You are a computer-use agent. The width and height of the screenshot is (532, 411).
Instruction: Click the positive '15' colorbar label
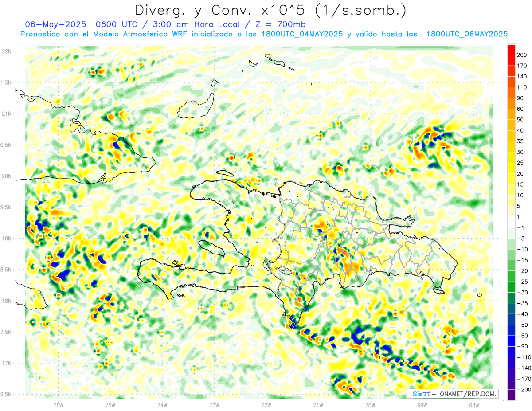521,184
